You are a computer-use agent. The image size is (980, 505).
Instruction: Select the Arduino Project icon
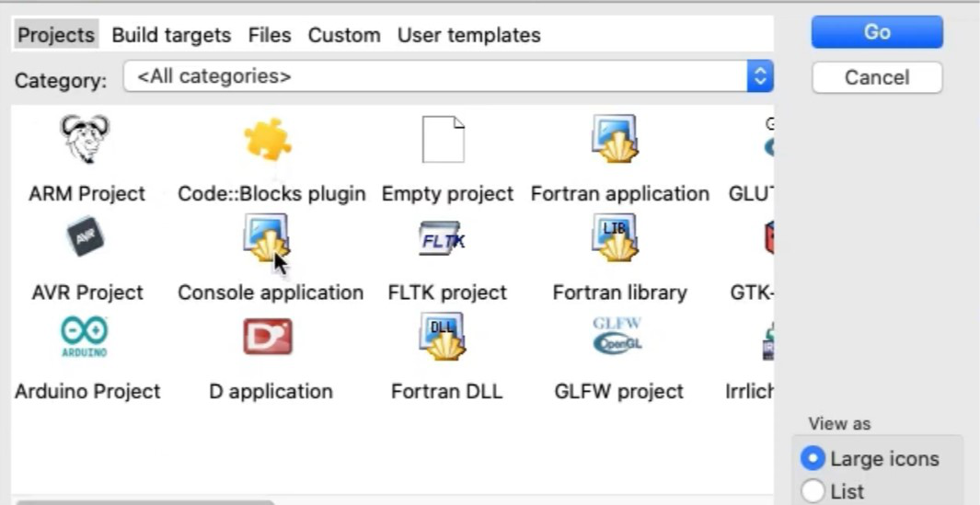(x=85, y=337)
